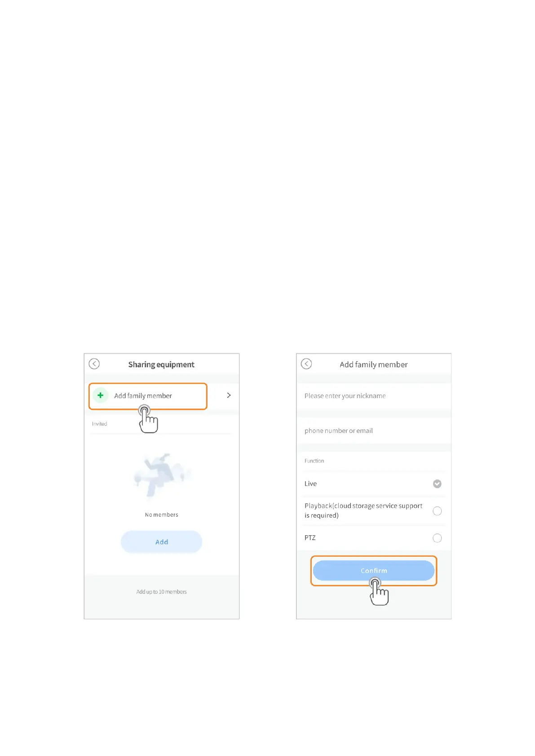The image size is (535, 756).
Task: Focus the phone number or email field
Action: (374, 431)
